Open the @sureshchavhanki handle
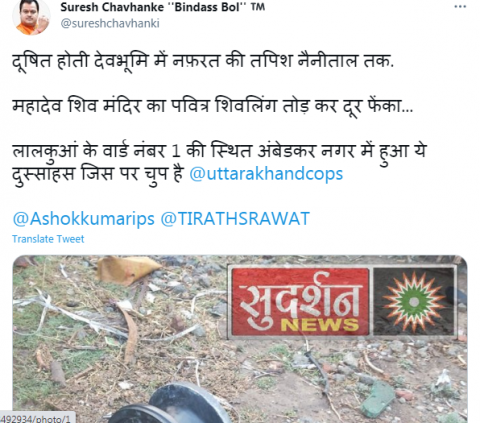480x423 pixels. tap(110, 24)
